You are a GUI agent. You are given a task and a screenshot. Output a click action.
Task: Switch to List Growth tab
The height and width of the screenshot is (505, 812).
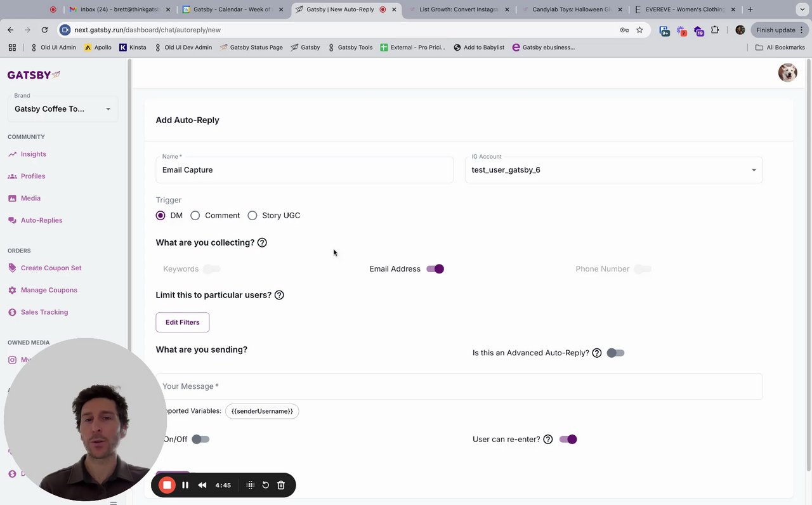click(x=459, y=10)
